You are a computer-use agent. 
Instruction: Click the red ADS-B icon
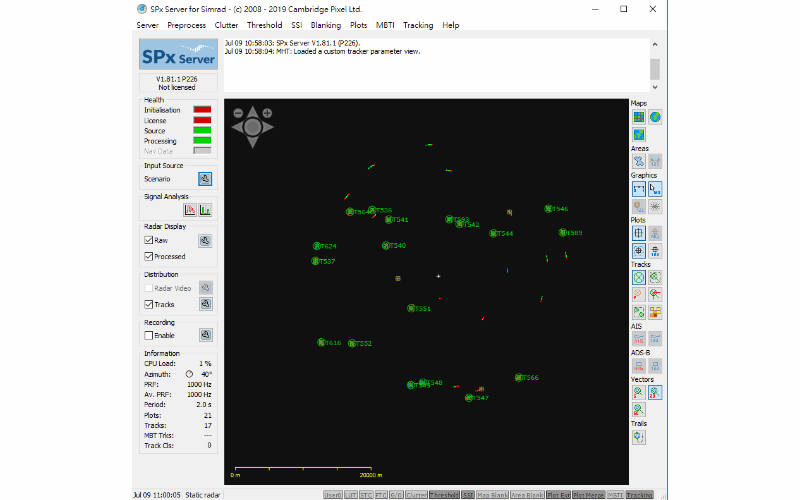coord(639,366)
